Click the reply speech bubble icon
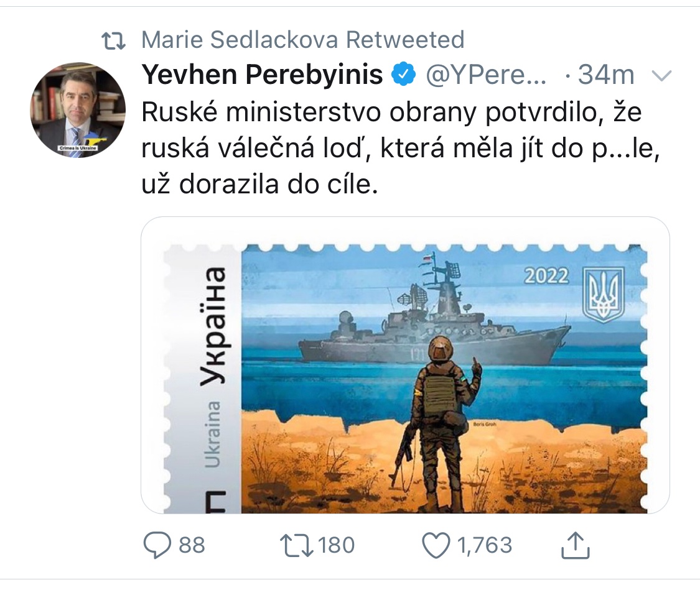 (157, 545)
